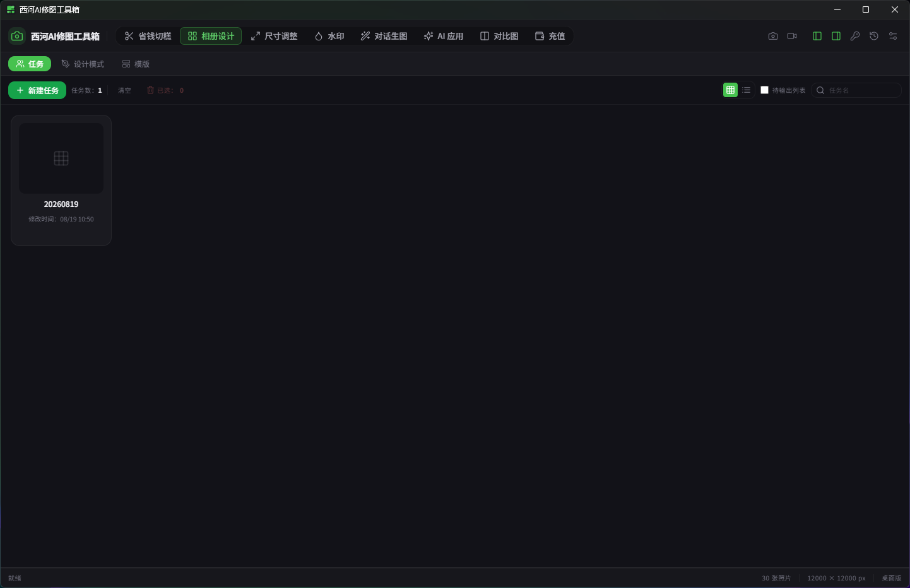Click the 任务数: 1 counter
910x588 pixels.
tap(86, 90)
